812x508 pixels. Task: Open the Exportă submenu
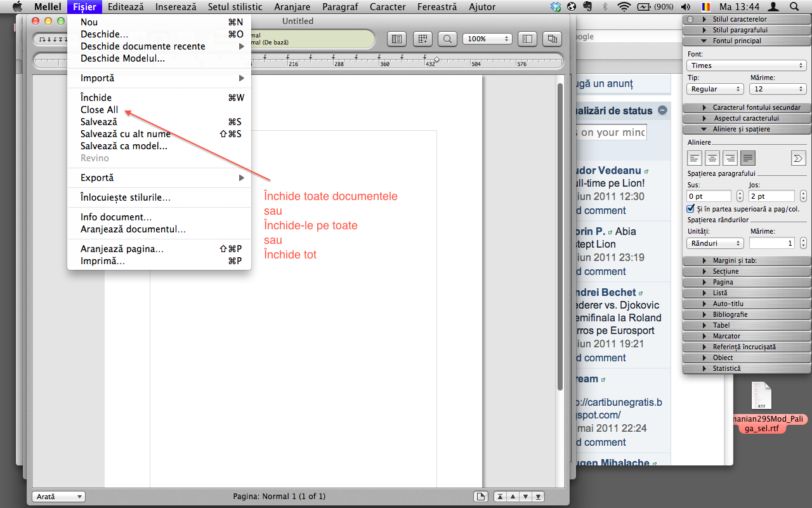(x=159, y=178)
